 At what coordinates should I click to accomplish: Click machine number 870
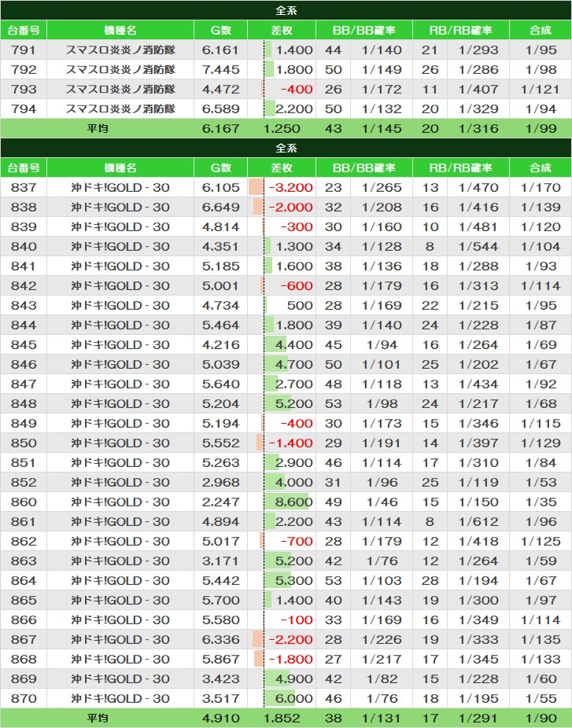pos(24,699)
